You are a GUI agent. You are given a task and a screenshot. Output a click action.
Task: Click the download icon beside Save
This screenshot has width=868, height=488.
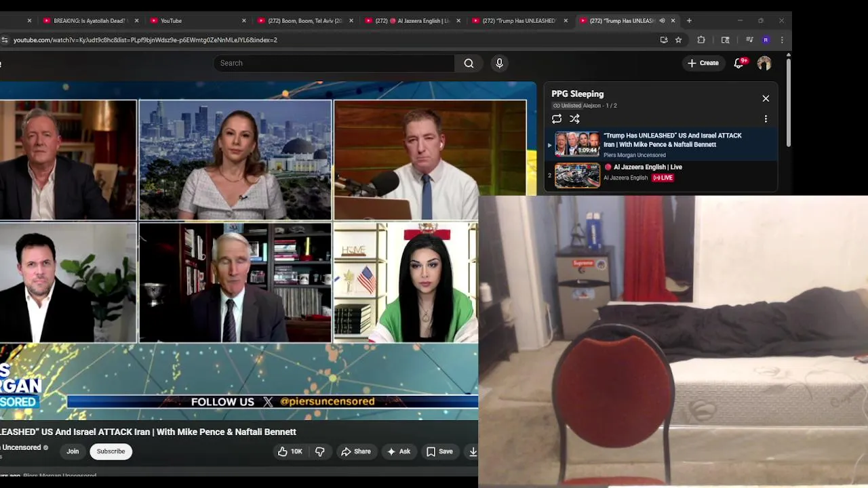[x=473, y=451]
